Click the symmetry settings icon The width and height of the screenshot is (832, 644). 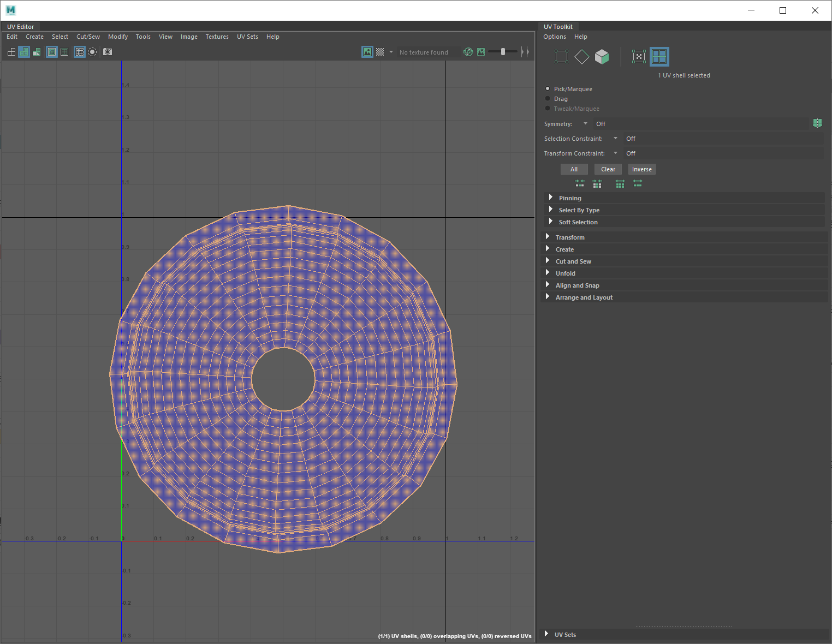[x=817, y=124]
